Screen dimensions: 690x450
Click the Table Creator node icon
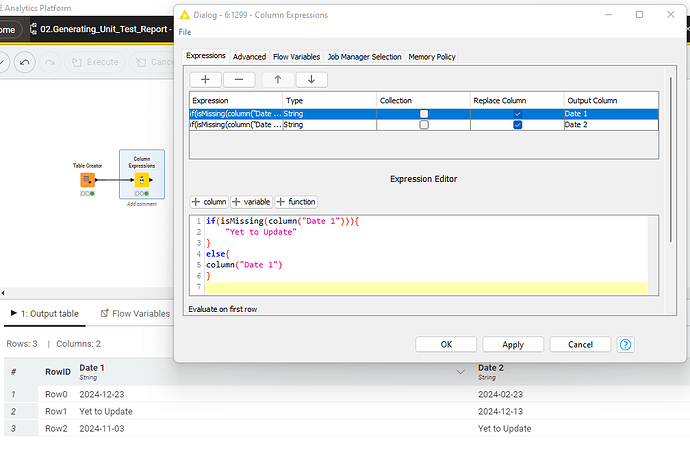(x=88, y=179)
